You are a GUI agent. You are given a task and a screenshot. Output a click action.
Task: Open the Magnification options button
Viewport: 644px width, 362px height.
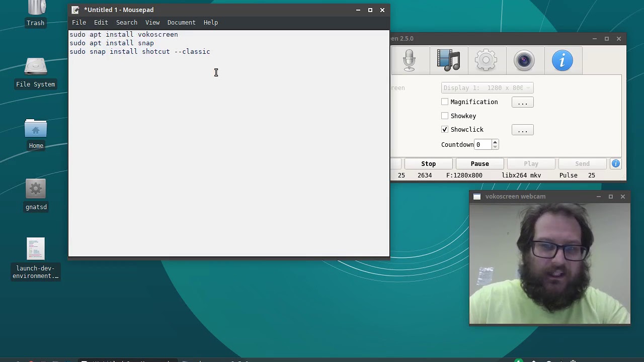coord(522,103)
